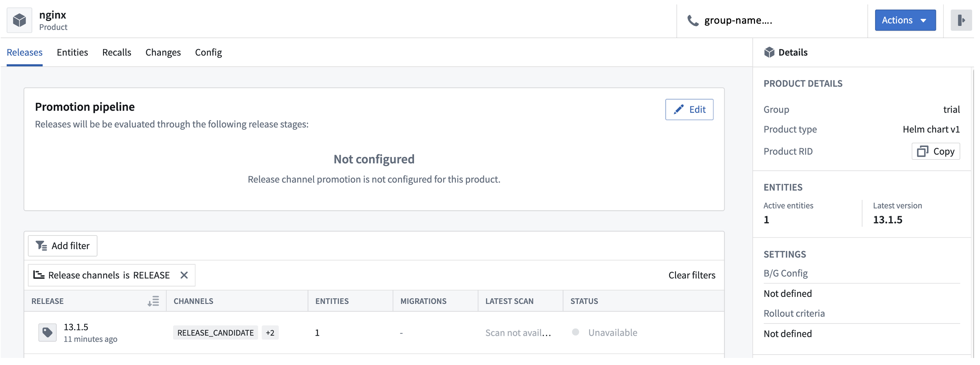The height and width of the screenshot is (365, 980).
Task: Click the Add filter button
Action: tap(62, 246)
